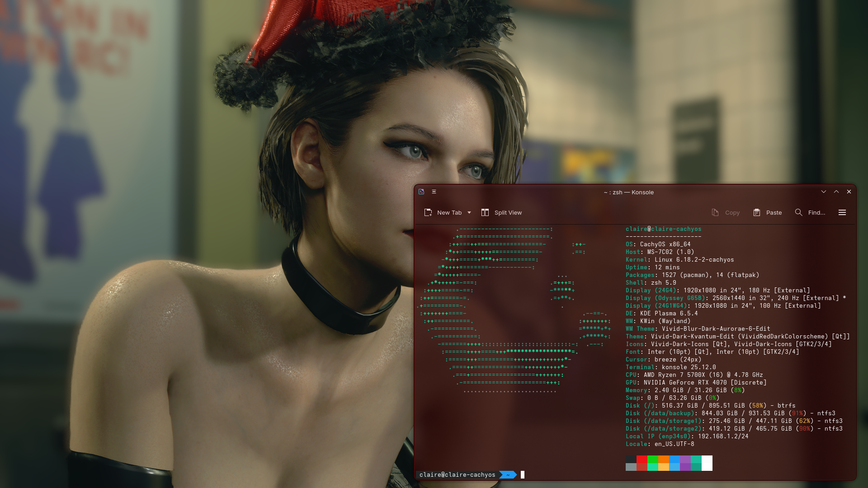Click the Disk (/data/storage1) line
868x488 pixels.
pos(734,421)
